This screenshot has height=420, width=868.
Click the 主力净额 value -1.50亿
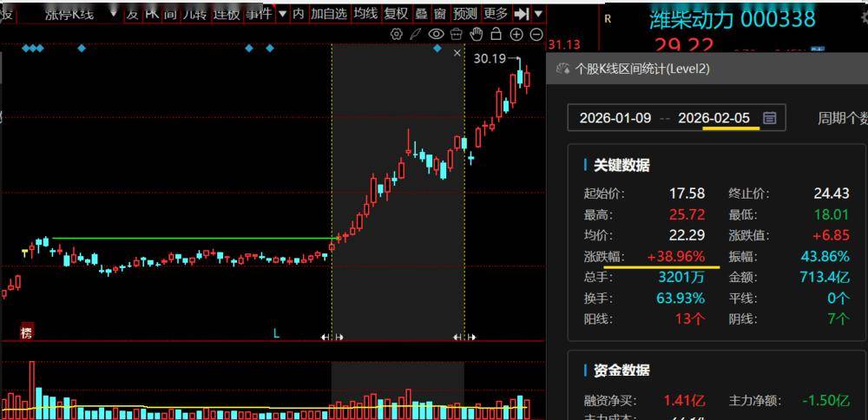click(x=825, y=400)
